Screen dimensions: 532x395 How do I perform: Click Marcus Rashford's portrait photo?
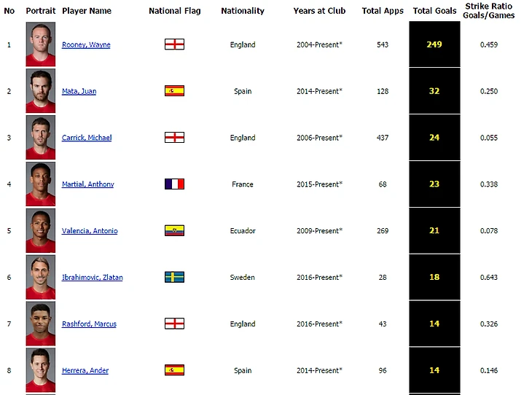click(40, 324)
